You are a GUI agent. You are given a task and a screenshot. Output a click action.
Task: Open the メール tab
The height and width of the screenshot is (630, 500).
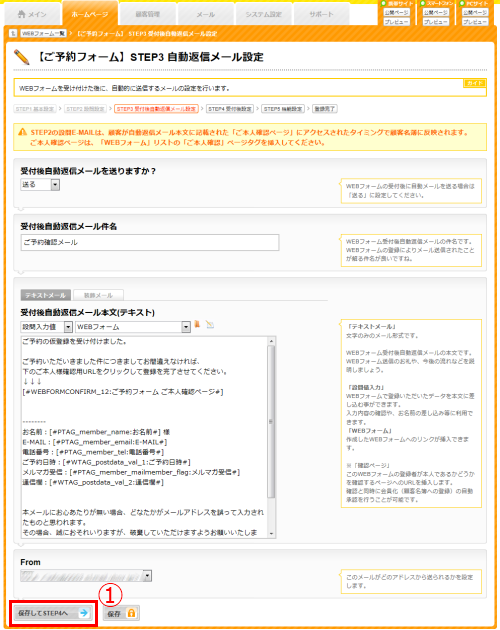tap(205, 14)
